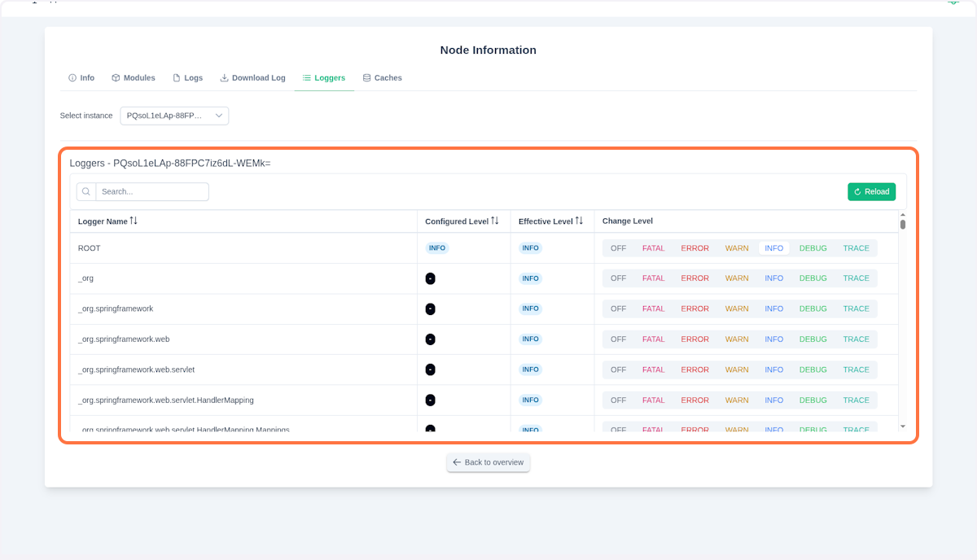This screenshot has height=560, width=977.
Task: Click the download icon beside Download Log
Action: pos(223,77)
